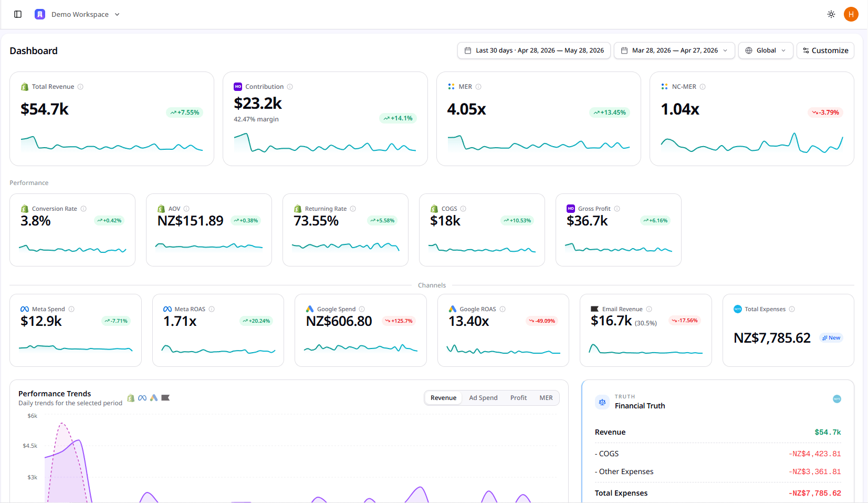Click the info icon next to Google Spend
Image resolution: width=868 pixels, height=503 pixels.
click(362, 309)
